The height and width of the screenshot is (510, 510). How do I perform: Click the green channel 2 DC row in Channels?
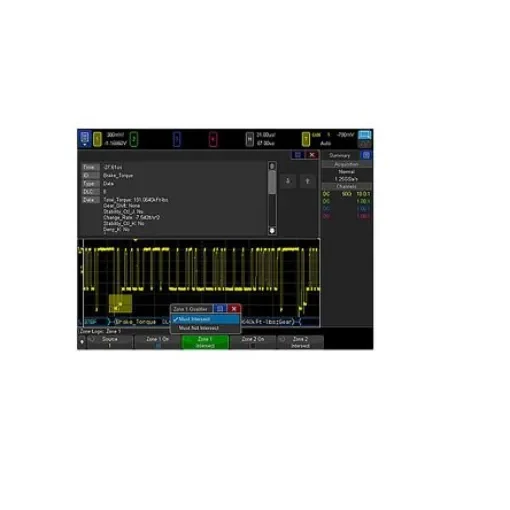tap(346, 201)
